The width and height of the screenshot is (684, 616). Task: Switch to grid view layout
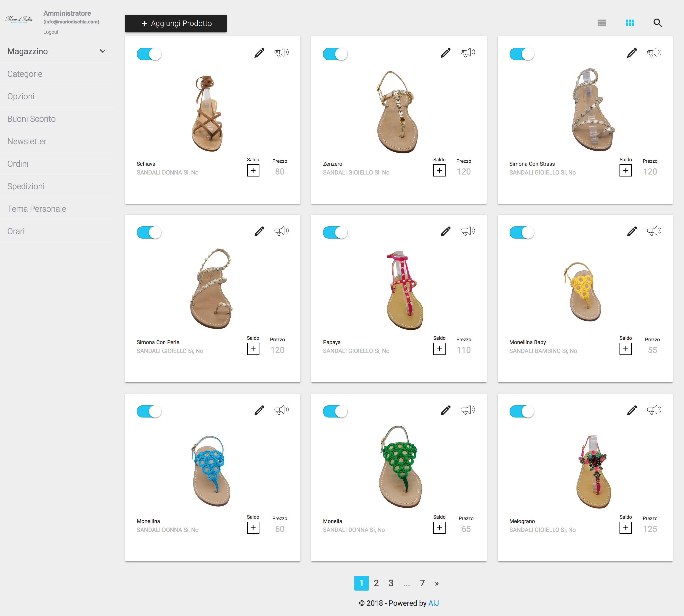(x=630, y=23)
